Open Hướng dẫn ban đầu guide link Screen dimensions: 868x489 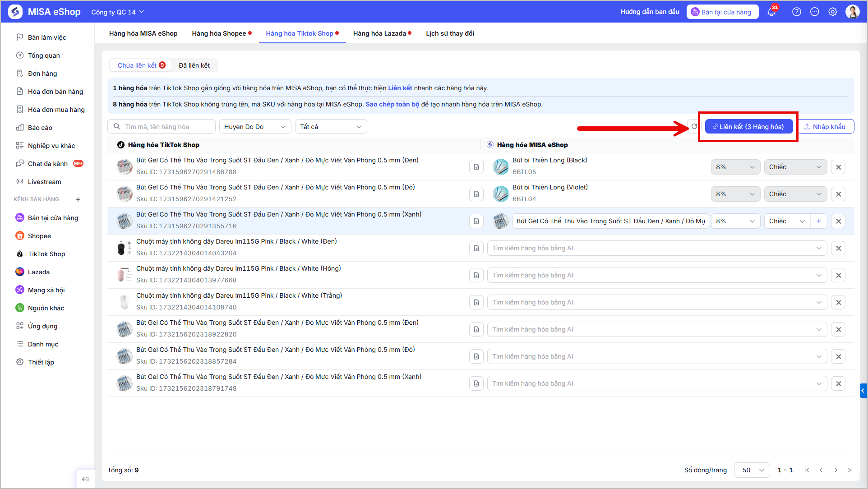click(x=650, y=12)
